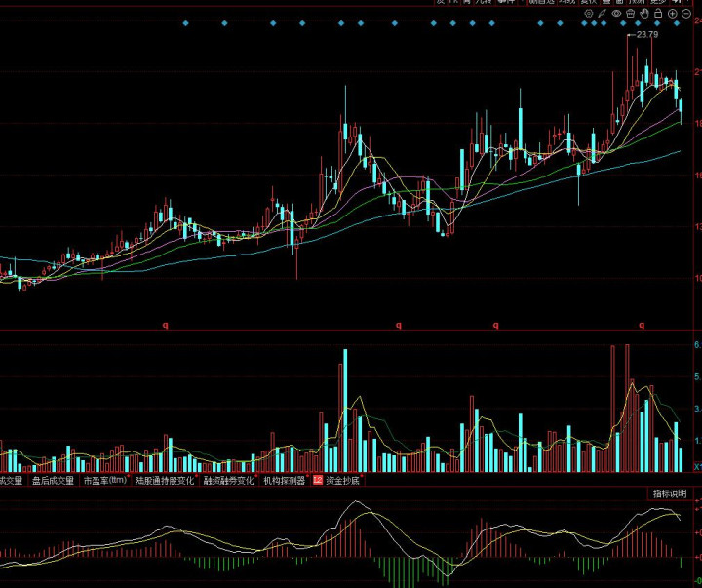Select 陆股通持股变化 tab

(x=165, y=481)
